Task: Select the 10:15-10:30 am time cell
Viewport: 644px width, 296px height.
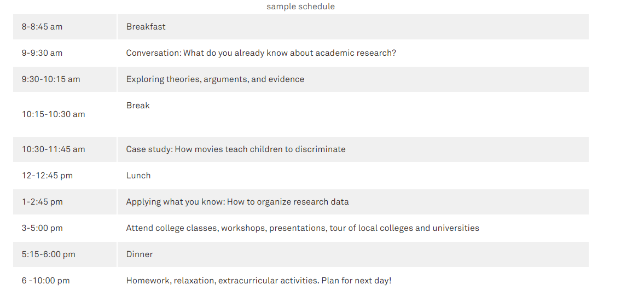Action: 54,114
